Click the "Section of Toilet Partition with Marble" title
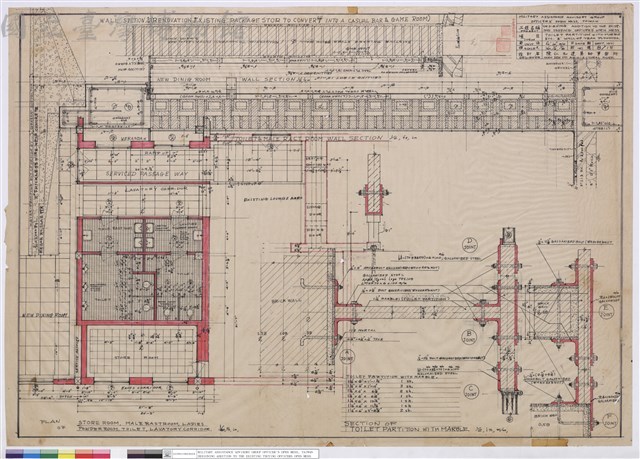 (407, 427)
